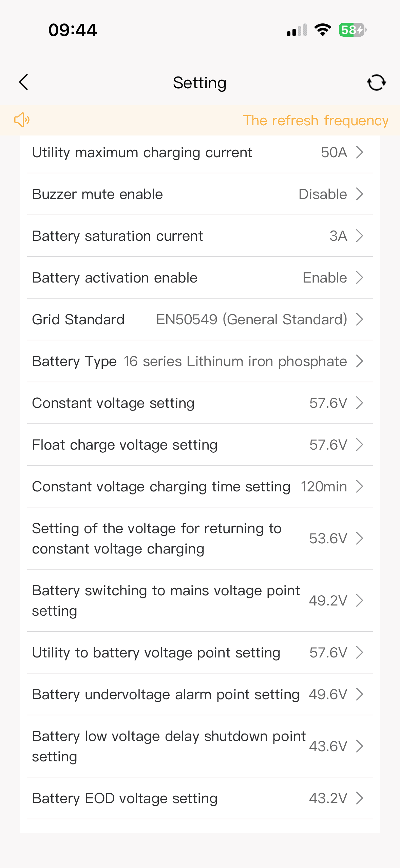The image size is (400, 868).
Task: Tap the battery status icon
Action: tap(352, 30)
